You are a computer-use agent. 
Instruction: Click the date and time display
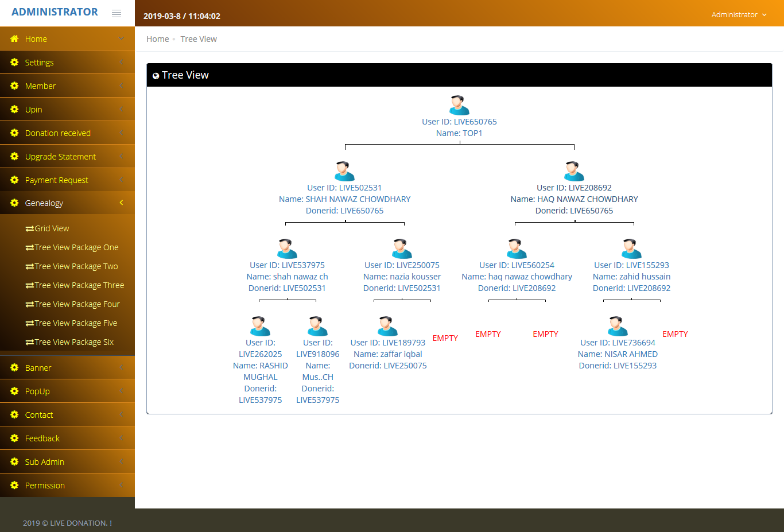(x=182, y=16)
